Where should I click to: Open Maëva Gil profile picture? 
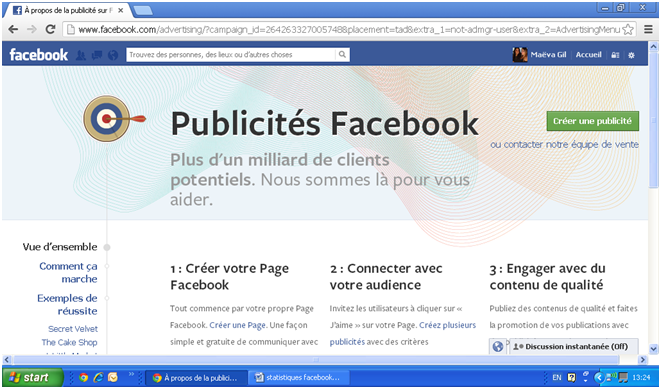click(x=520, y=55)
